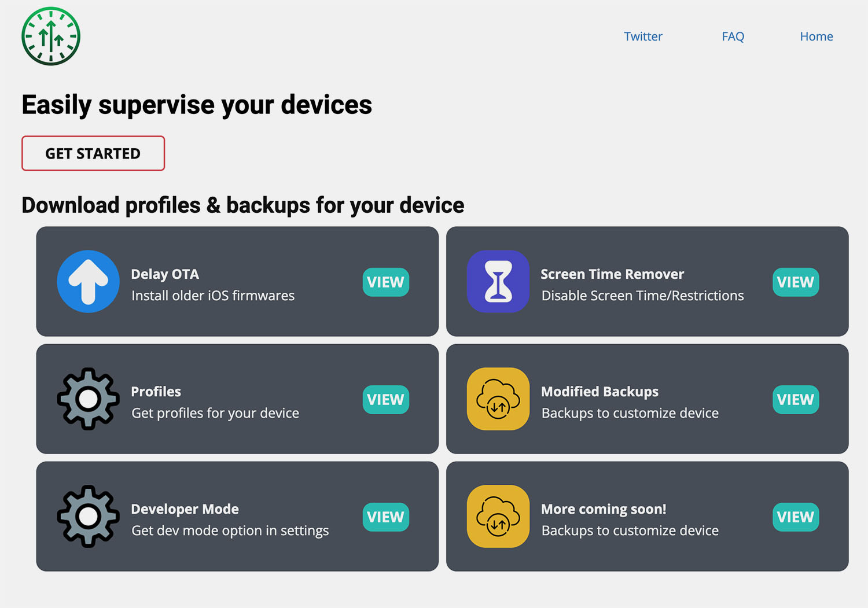Click the 'Screen Time Remover' title
Image resolution: width=868 pixels, height=608 pixels.
[x=612, y=274]
